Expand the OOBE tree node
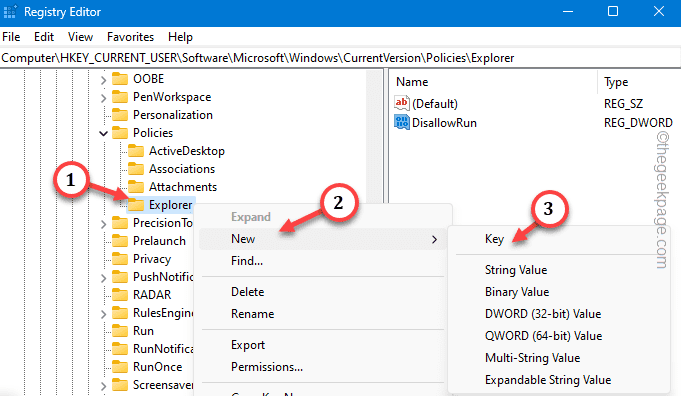The image size is (681, 396). point(103,80)
